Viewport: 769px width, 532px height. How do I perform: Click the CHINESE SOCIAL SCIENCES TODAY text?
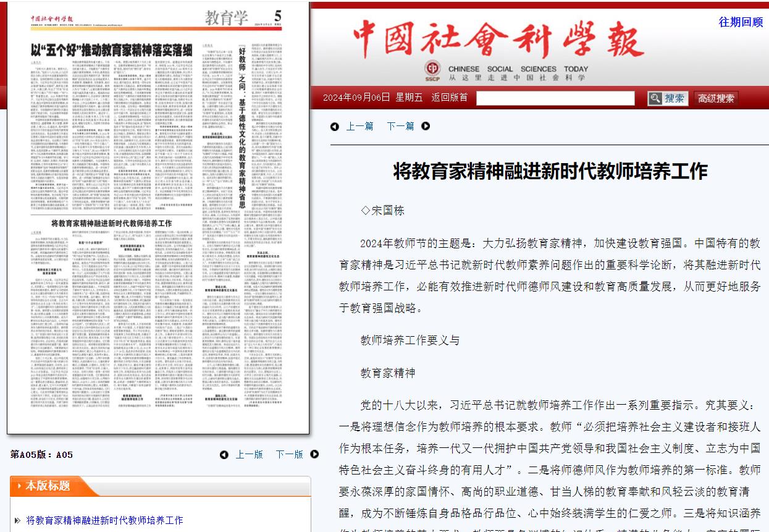518,69
